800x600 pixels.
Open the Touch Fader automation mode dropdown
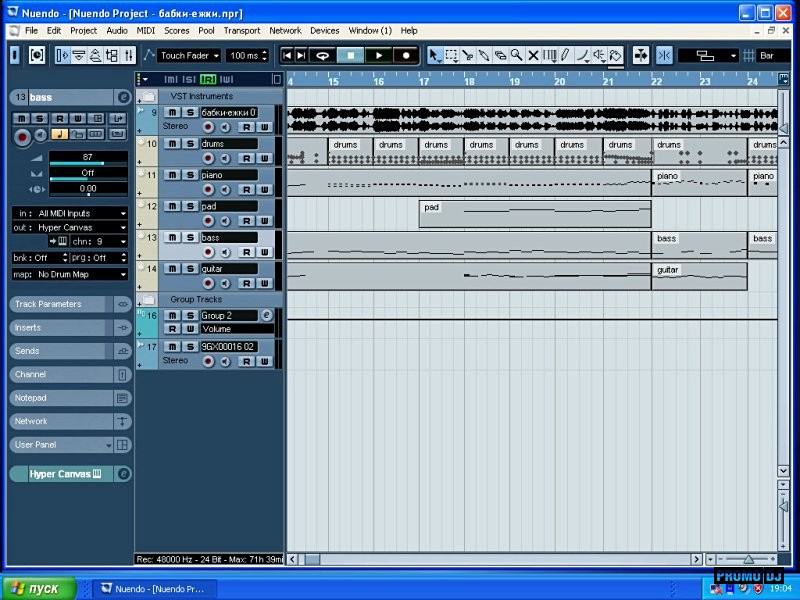(188, 56)
